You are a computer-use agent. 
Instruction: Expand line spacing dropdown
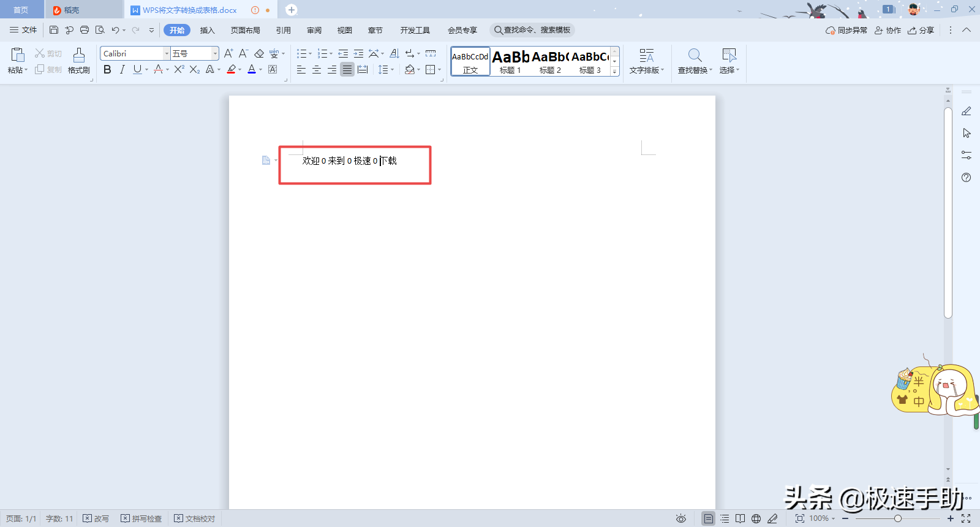coord(392,70)
